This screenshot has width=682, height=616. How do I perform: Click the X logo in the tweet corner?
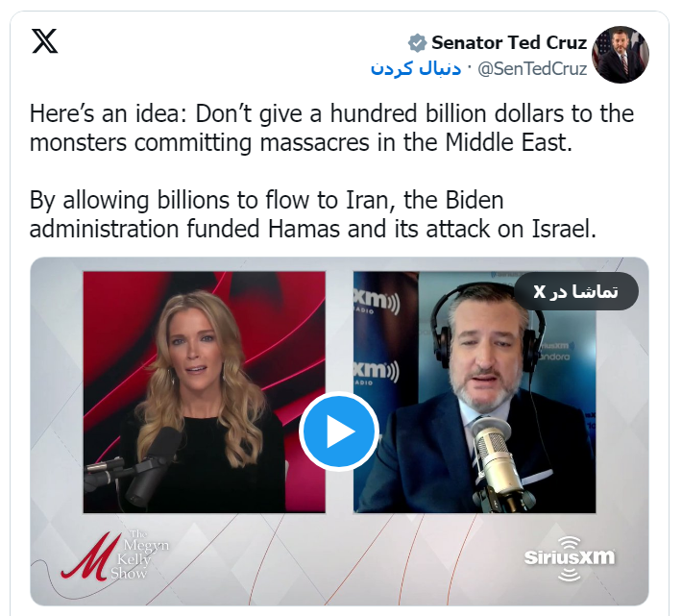click(44, 41)
